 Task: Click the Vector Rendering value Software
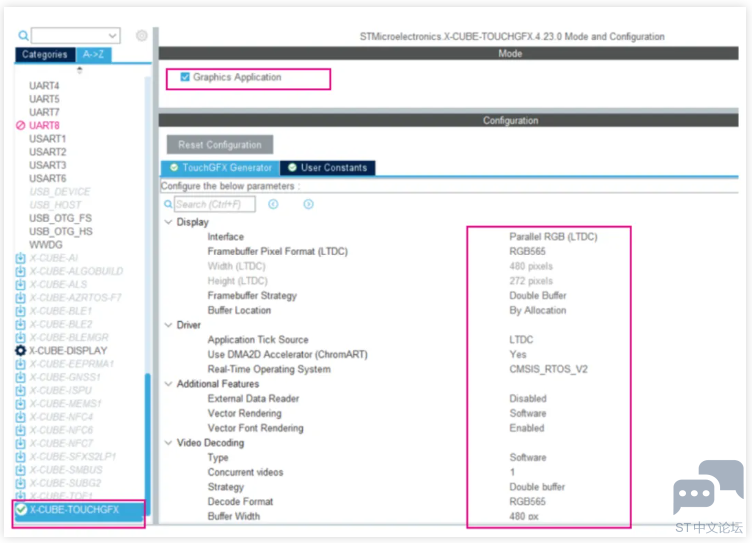click(x=528, y=413)
